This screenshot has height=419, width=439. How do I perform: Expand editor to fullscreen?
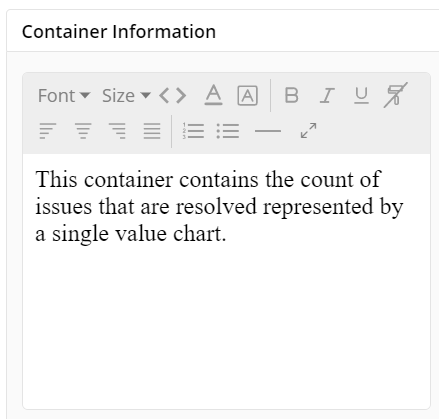click(308, 131)
